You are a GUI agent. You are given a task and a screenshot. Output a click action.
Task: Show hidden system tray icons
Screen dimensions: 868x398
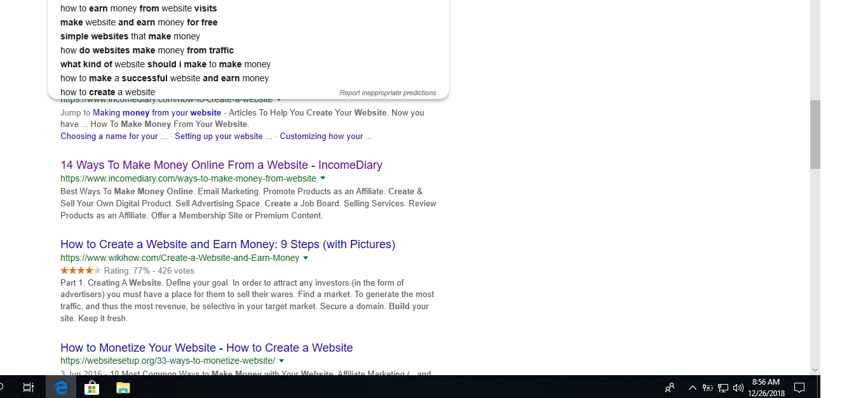693,388
